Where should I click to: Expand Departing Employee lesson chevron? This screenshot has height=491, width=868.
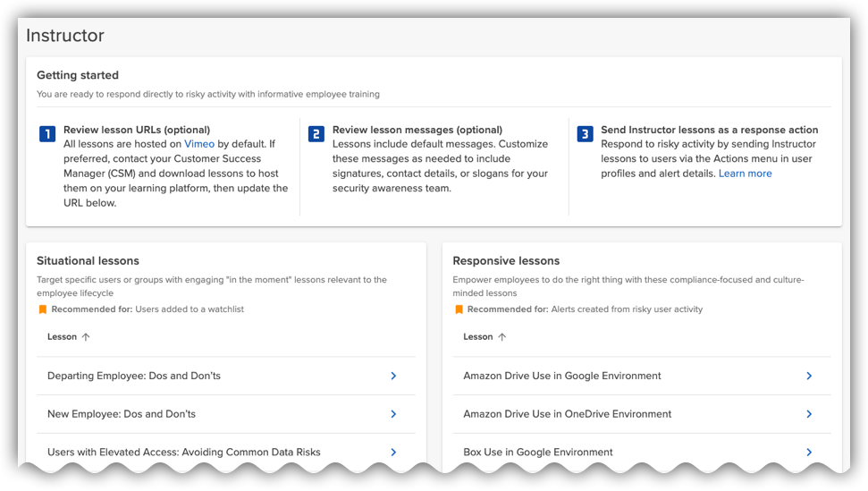pos(393,376)
